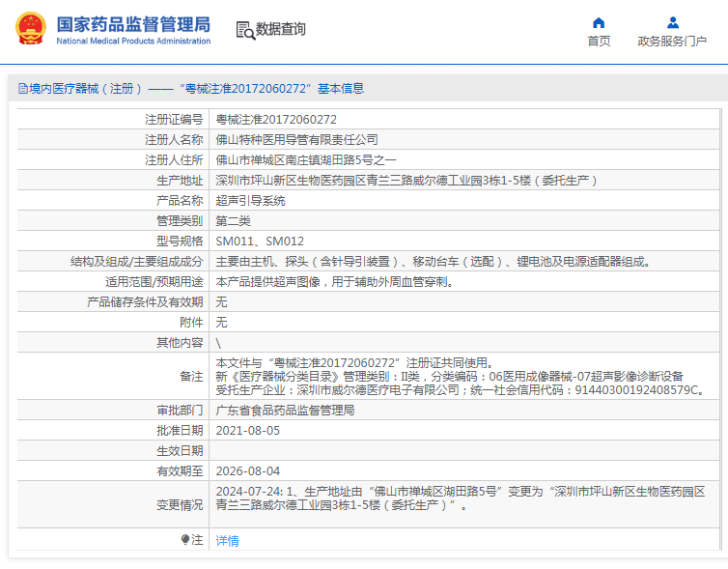Viewport: 728px width, 569px height.
Task: Go to 首页 text link
Action: point(599,42)
